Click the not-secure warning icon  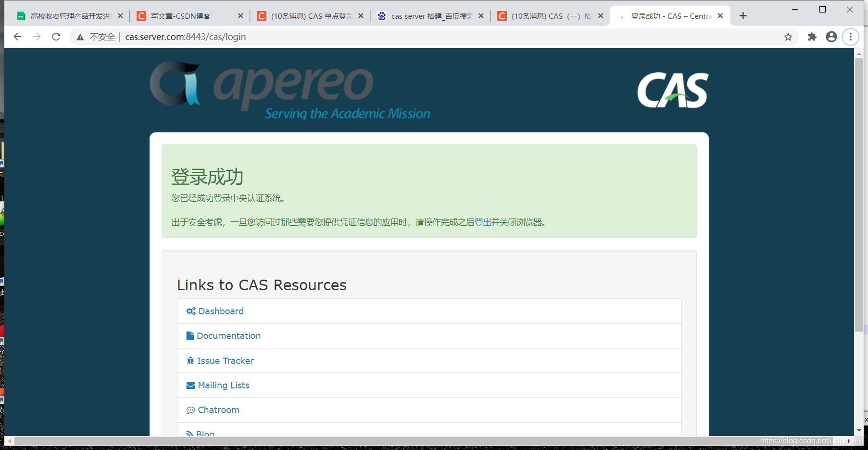point(80,37)
